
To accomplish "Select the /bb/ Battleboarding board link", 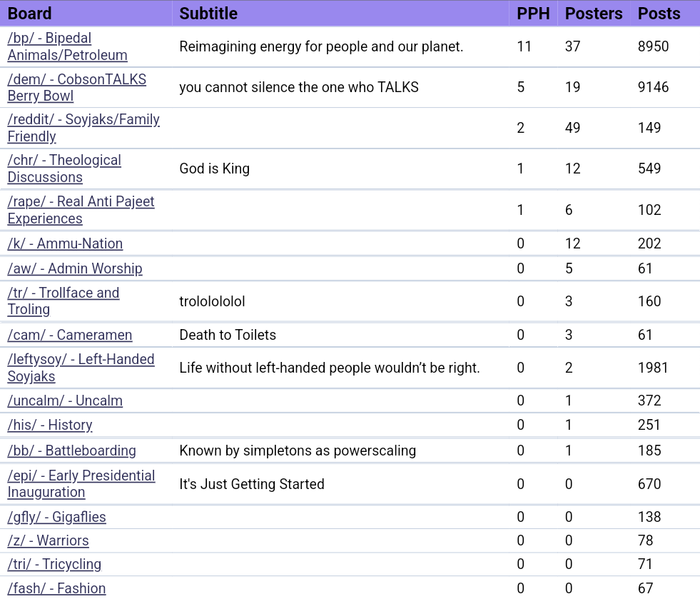I will click(71, 450).
